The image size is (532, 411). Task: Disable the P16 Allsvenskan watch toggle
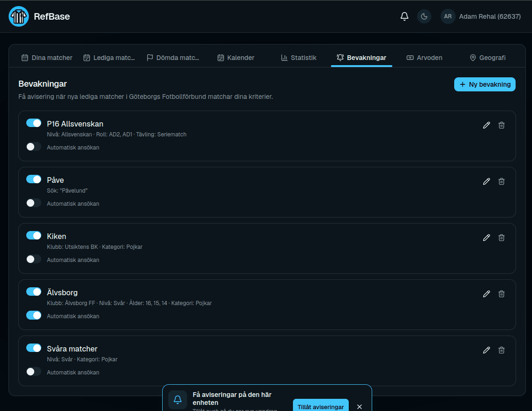[34, 123]
